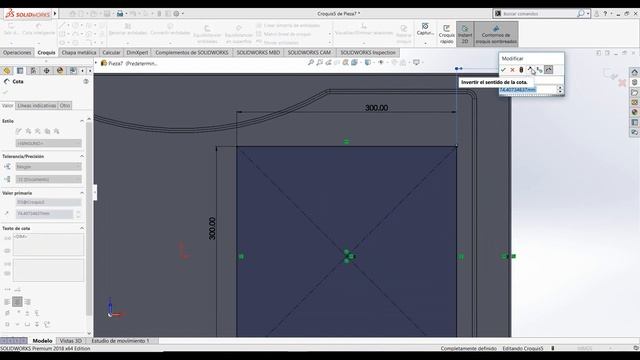
Task: Click the Croquis rápido button
Action: [x=447, y=33]
